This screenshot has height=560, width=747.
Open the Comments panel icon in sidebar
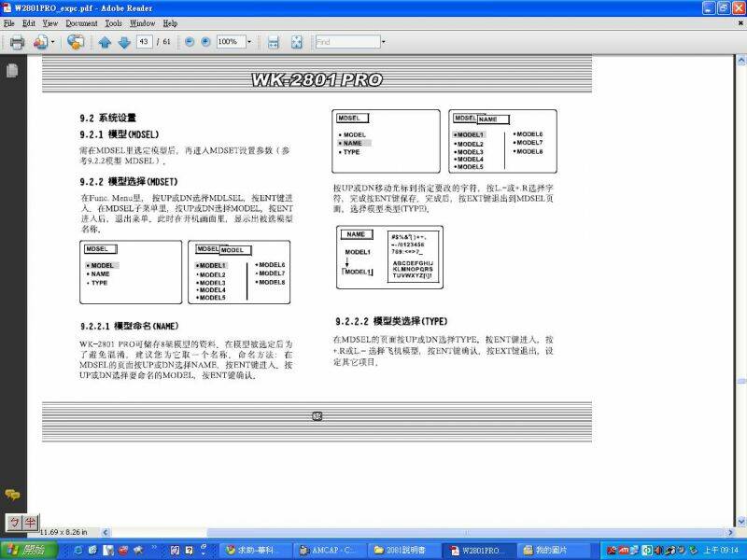(x=12, y=495)
